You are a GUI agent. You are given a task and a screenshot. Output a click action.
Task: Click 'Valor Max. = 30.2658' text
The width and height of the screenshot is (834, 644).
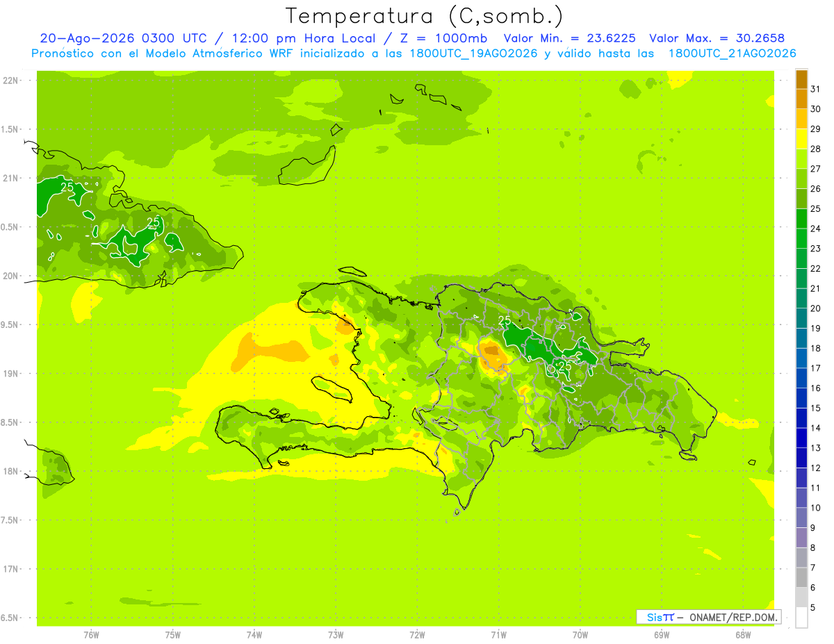point(717,38)
